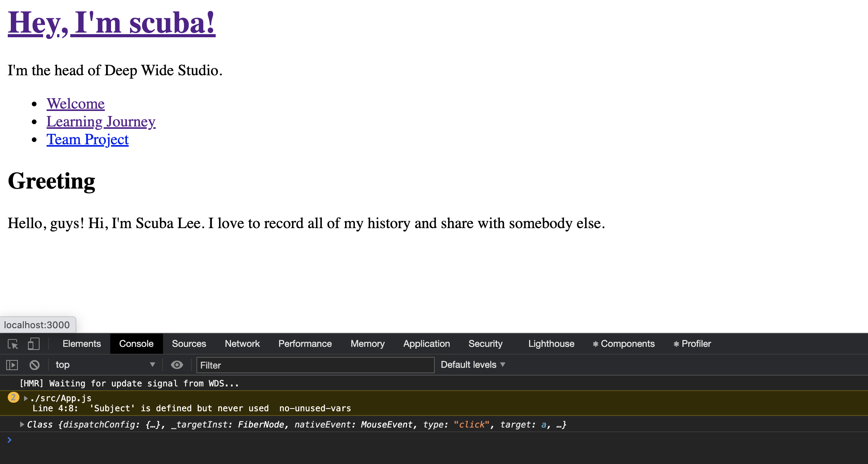Viewport: 868px width, 464px height.
Task: Switch to the Network tab
Action: [x=242, y=344]
